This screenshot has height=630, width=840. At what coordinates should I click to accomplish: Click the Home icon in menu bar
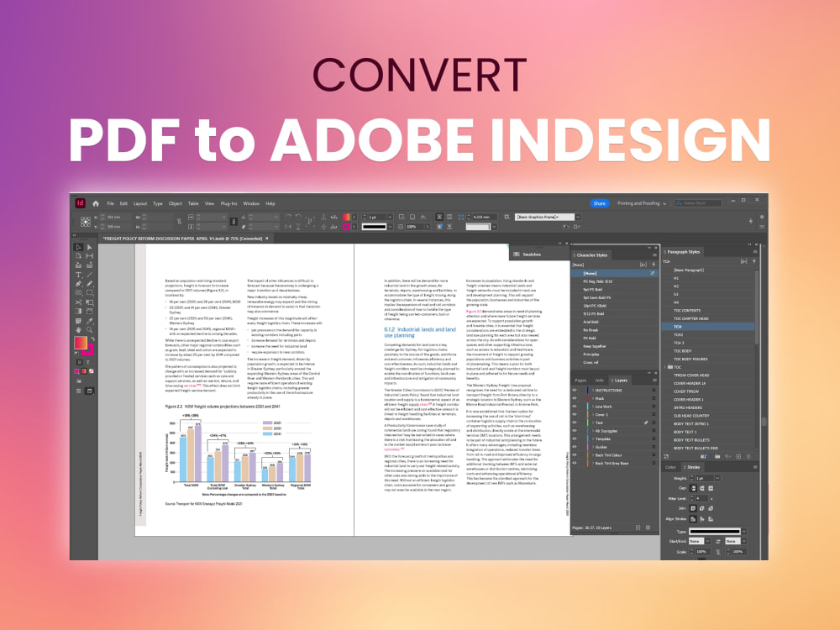96,203
